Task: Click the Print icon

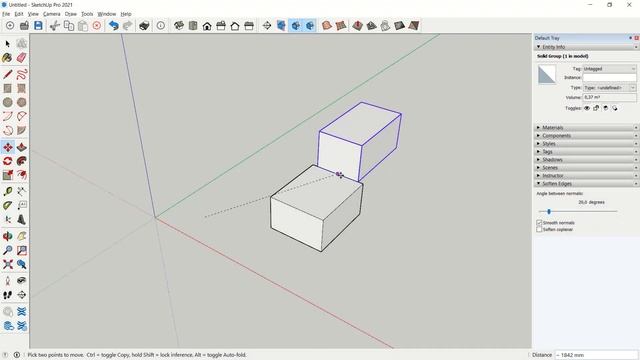Action: coord(144,26)
